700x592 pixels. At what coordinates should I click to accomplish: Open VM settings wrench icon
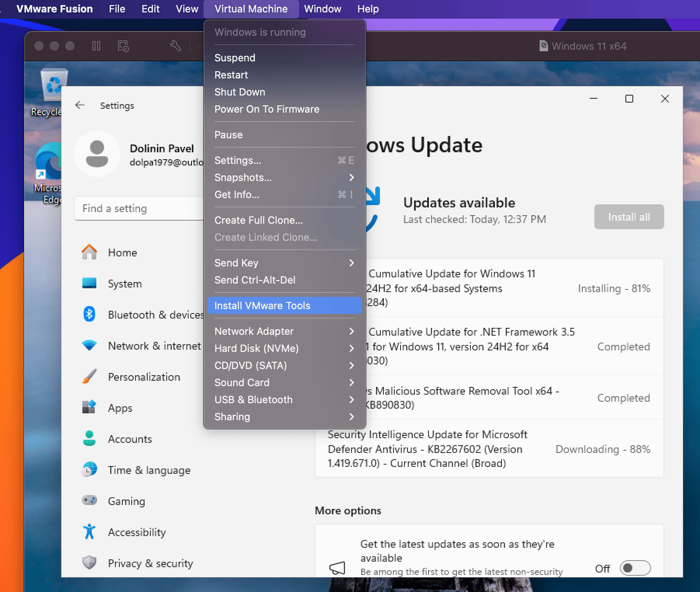coord(176,46)
